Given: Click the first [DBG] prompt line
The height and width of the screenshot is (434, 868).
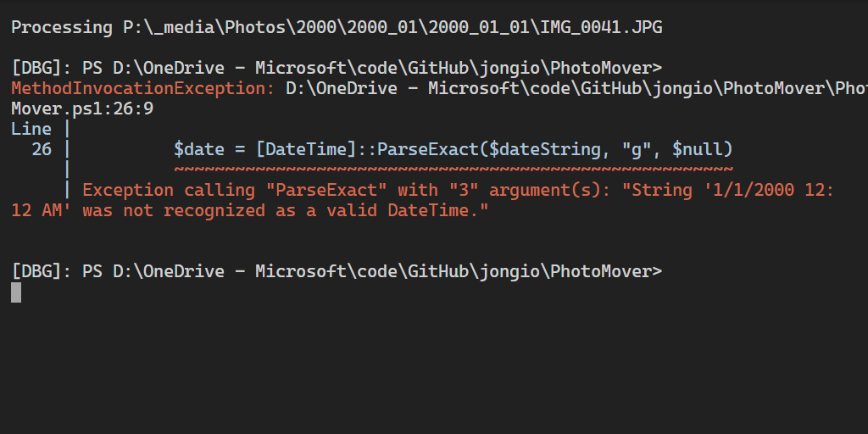Looking at the screenshot, I should pyautogui.click(x=337, y=68).
